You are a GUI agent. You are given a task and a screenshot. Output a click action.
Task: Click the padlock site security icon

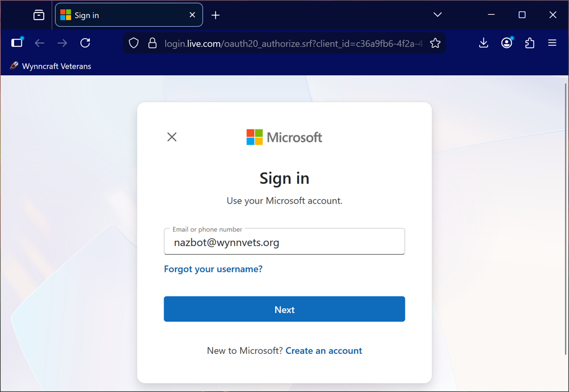pyautogui.click(x=152, y=42)
